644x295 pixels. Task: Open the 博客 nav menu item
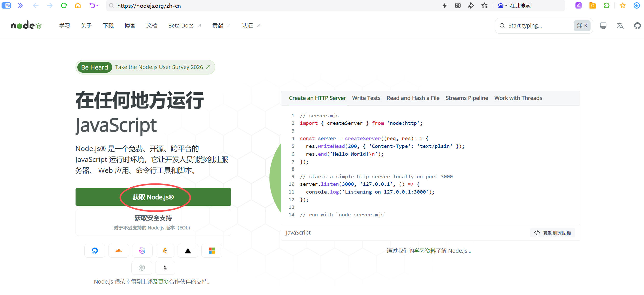[x=130, y=25]
